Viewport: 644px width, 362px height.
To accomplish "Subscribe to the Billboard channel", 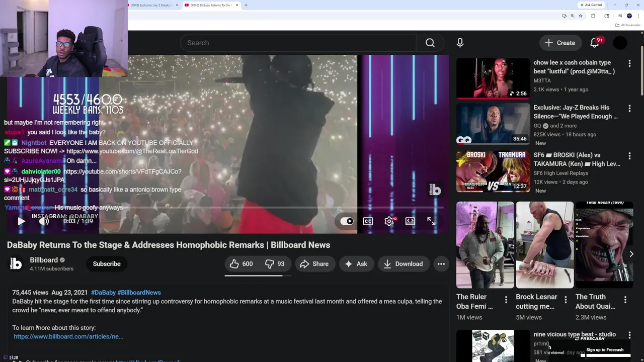I will (x=107, y=263).
